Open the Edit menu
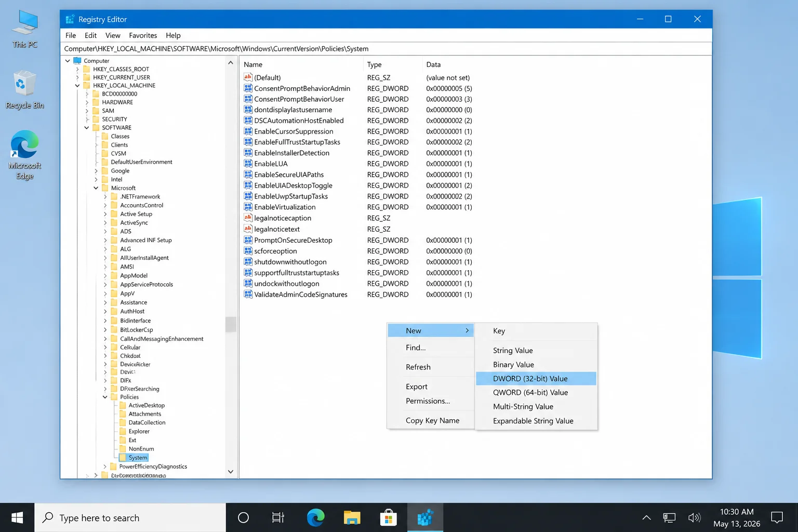Screen dimensions: 798x532 (x=90, y=35)
